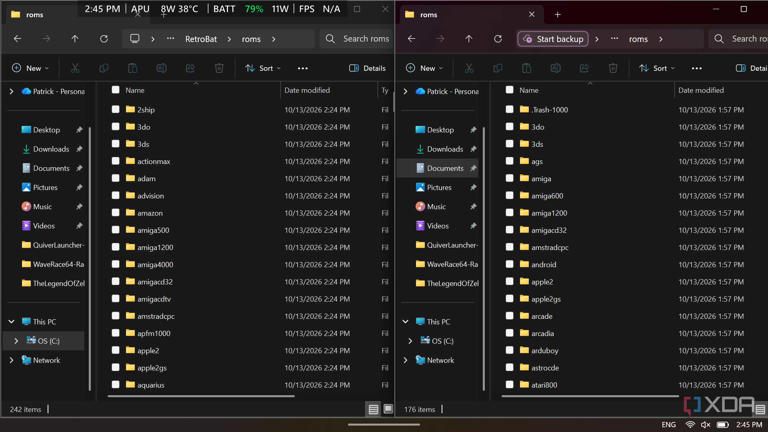Image resolution: width=768 pixels, height=432 pixels.
Task: Click Delete trash icon in left window
Action: point(219,68)
